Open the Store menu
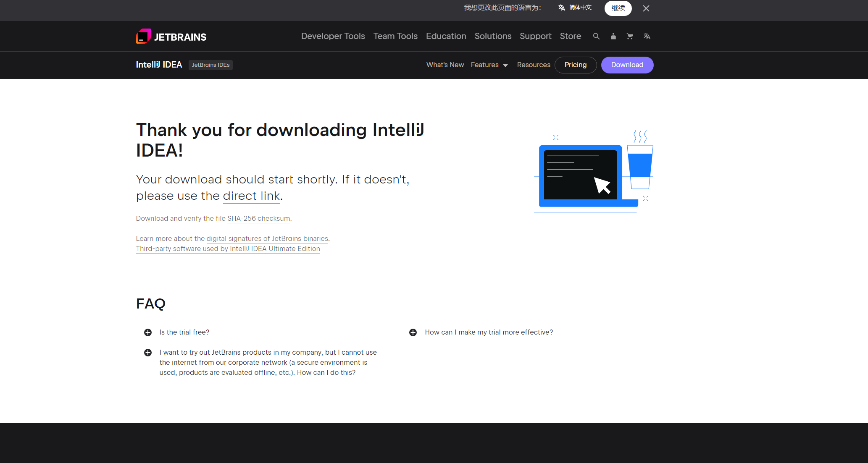 [x=571, y=36]
